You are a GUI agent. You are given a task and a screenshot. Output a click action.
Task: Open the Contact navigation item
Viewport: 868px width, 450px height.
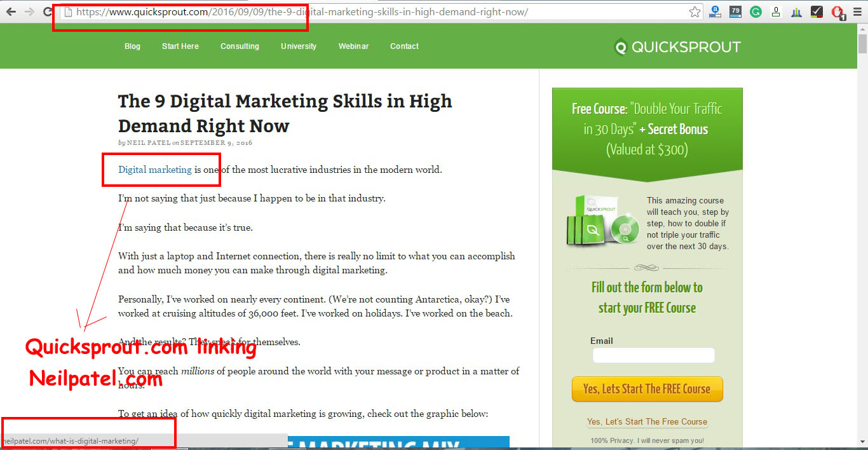point(404,46)
